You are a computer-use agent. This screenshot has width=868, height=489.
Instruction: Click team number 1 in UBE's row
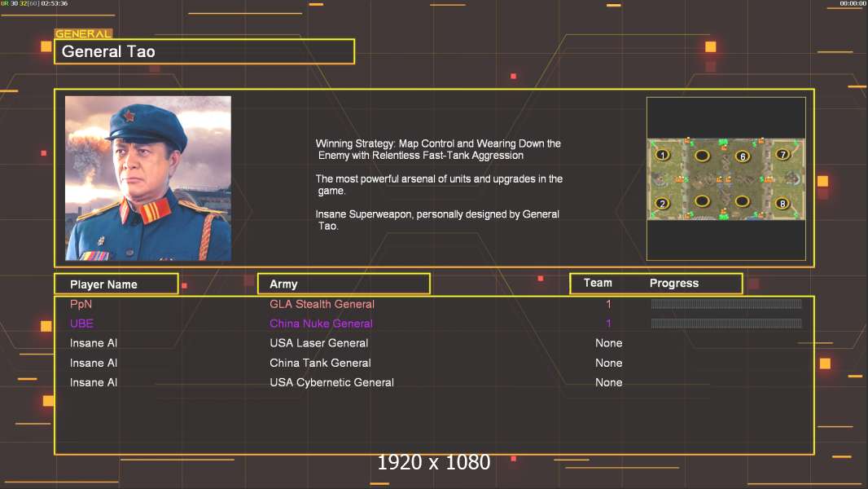click(x=608, y=324)
